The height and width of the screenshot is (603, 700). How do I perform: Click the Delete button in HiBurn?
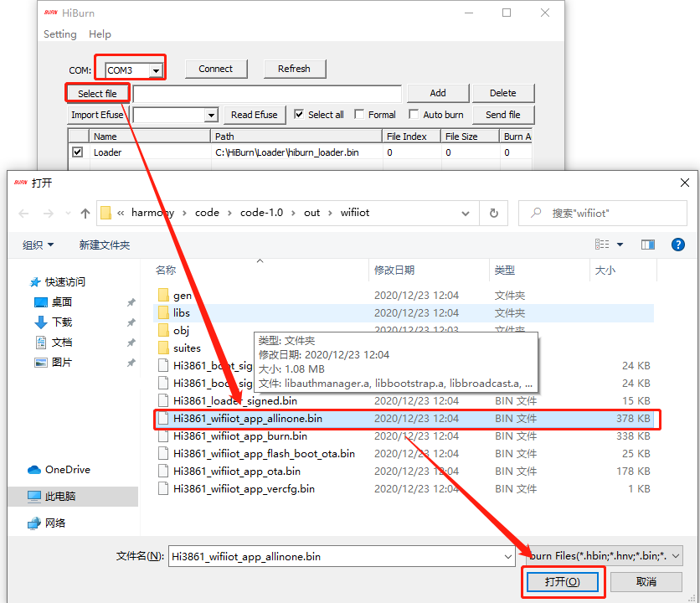point(503,93)
